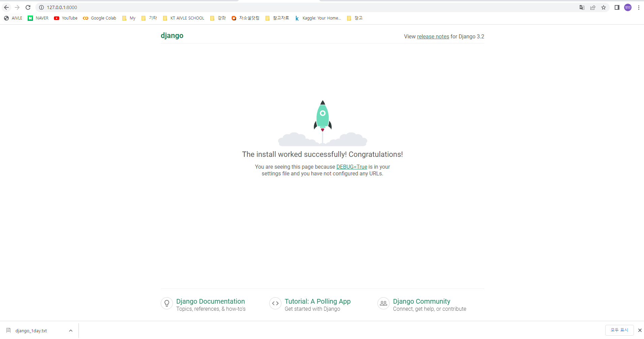Close the downloads bar
The height and width of the screenshot is (339, 644).
coord(640,330)
